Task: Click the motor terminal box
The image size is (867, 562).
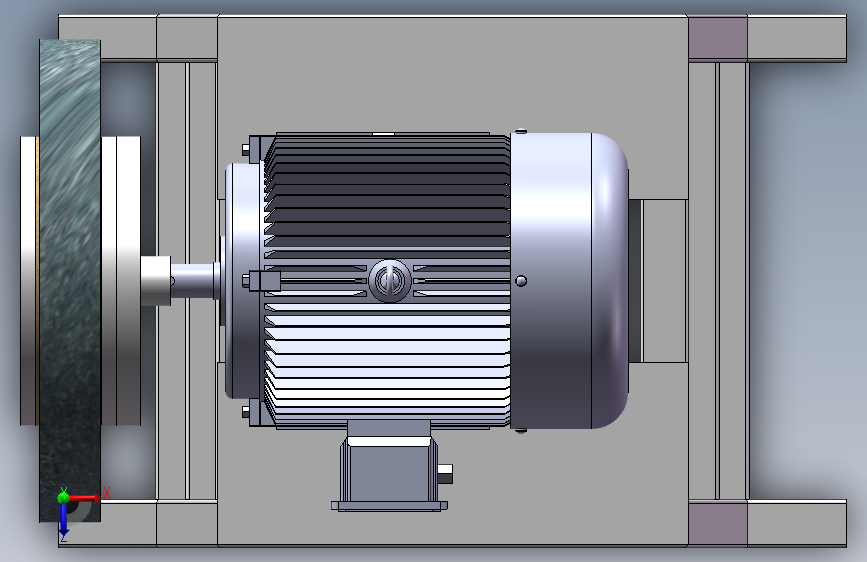Action: (390, 466)
